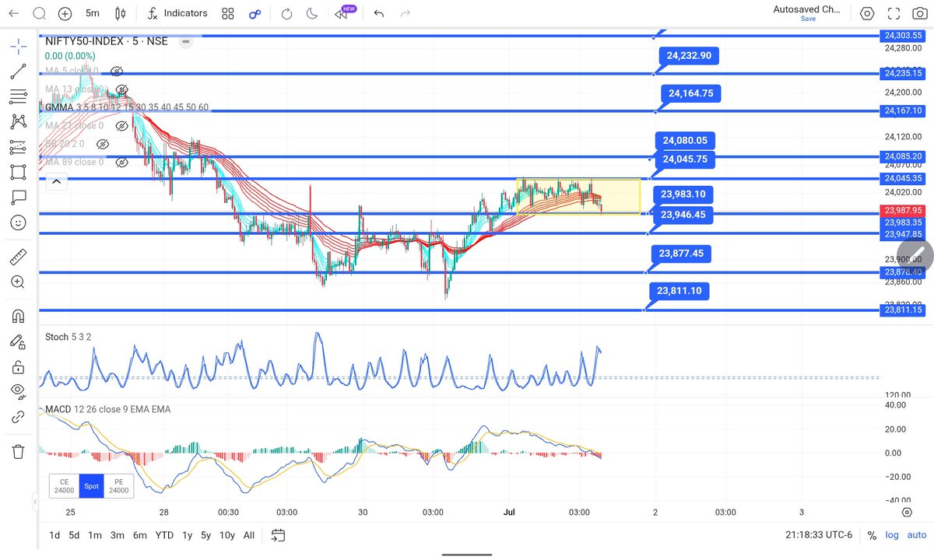
Task: Toggle log scale
Action: tap(893, 535)
